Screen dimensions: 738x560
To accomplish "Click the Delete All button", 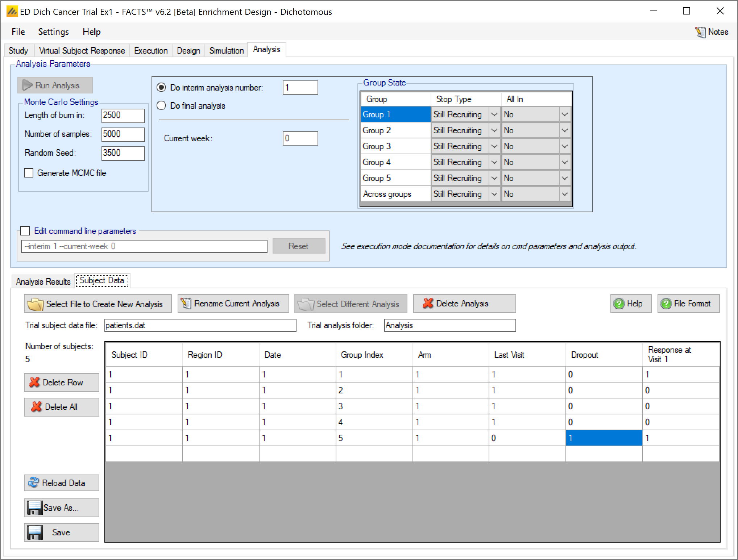I will (x=61, y=407).
